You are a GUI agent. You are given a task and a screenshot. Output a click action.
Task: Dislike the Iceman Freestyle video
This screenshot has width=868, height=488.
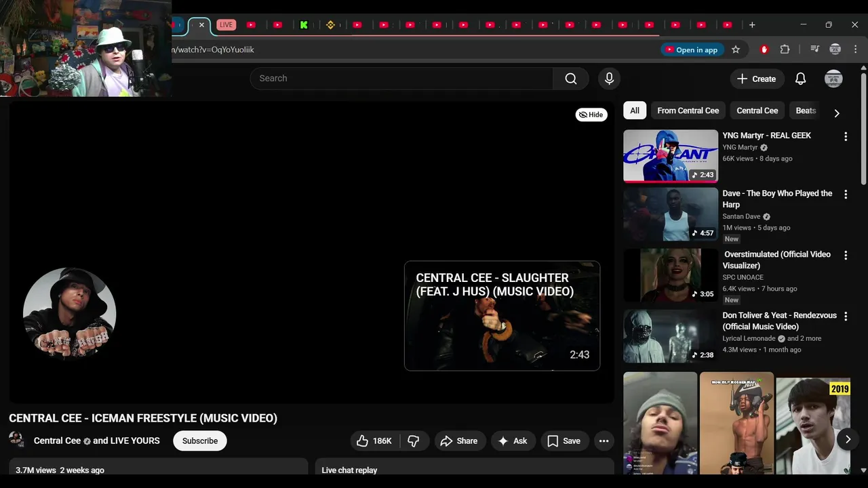click(414, 441)
